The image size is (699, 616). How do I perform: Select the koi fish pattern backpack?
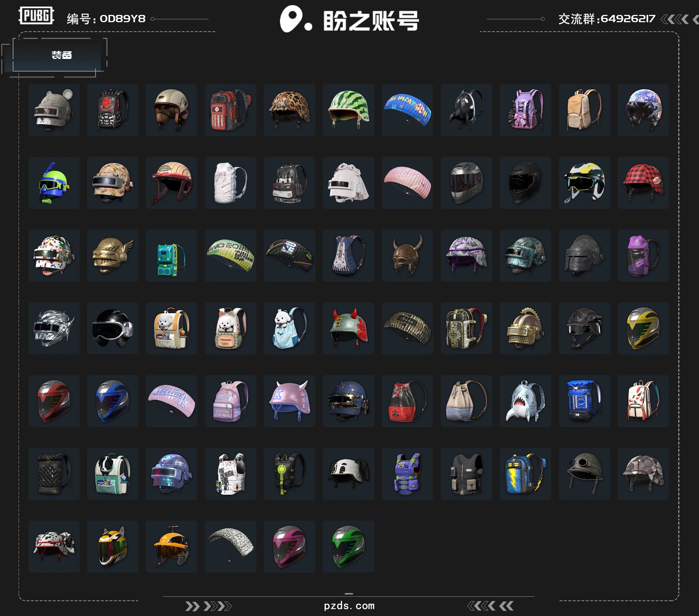tap(643, 401)
